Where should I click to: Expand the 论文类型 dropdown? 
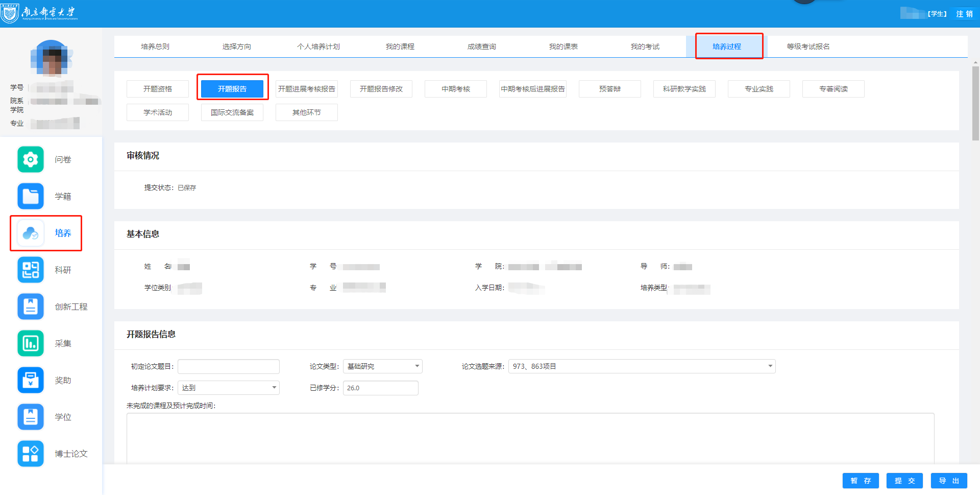383,366
